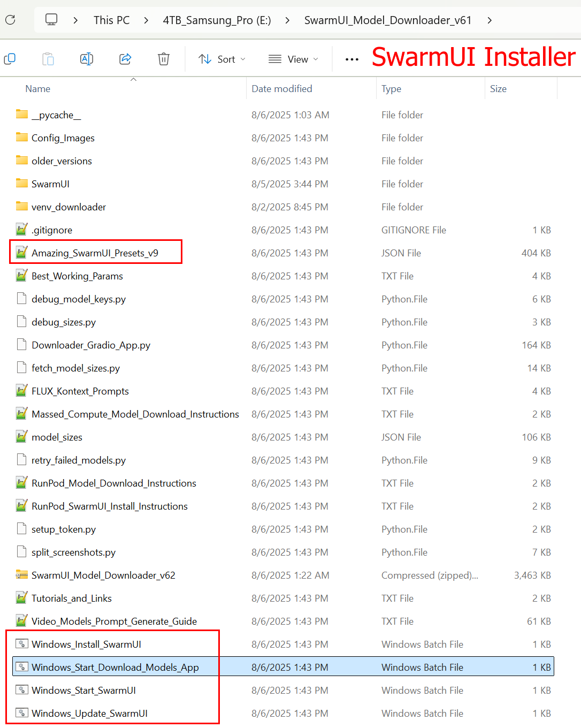
Task: Select the venv_downloader folder icon
Action: pyautogui.click(x=22, y=207)
